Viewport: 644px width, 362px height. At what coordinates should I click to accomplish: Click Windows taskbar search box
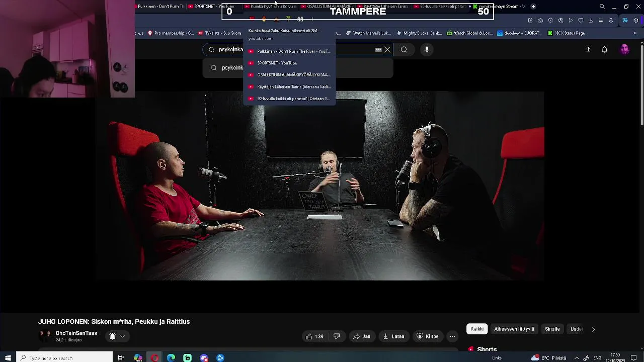click(64, 358)
